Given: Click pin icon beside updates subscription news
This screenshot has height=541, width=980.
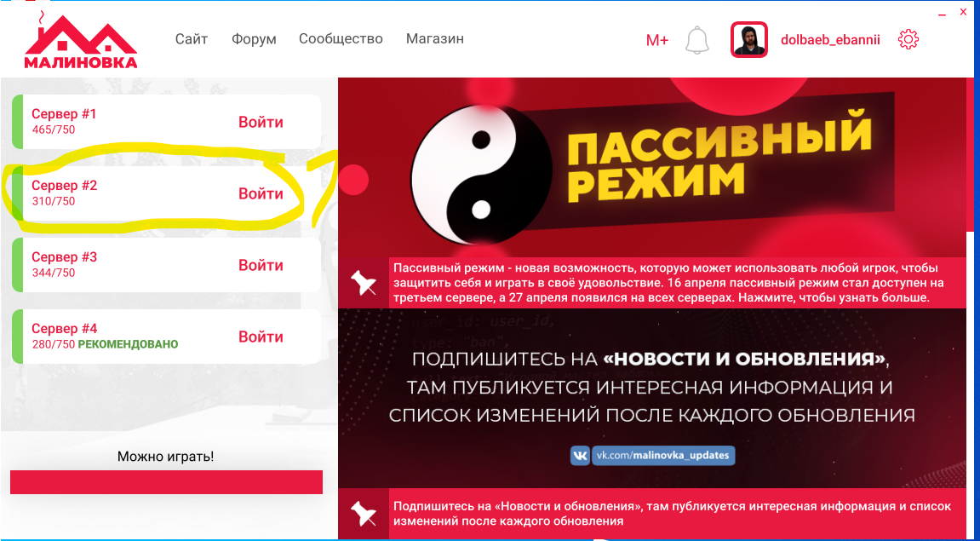Looking at the screenshot, I should coord(363,514).
